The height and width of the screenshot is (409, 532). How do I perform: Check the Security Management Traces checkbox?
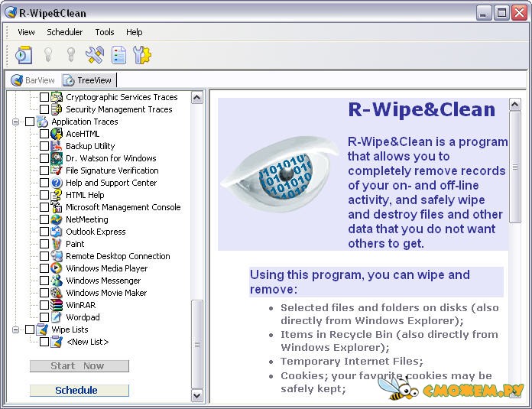tap(44, 109)
